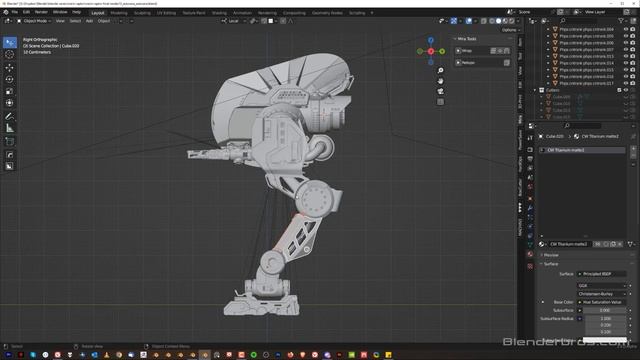
Task: Expand the Preview panel
Action: (x=551, y=255)
